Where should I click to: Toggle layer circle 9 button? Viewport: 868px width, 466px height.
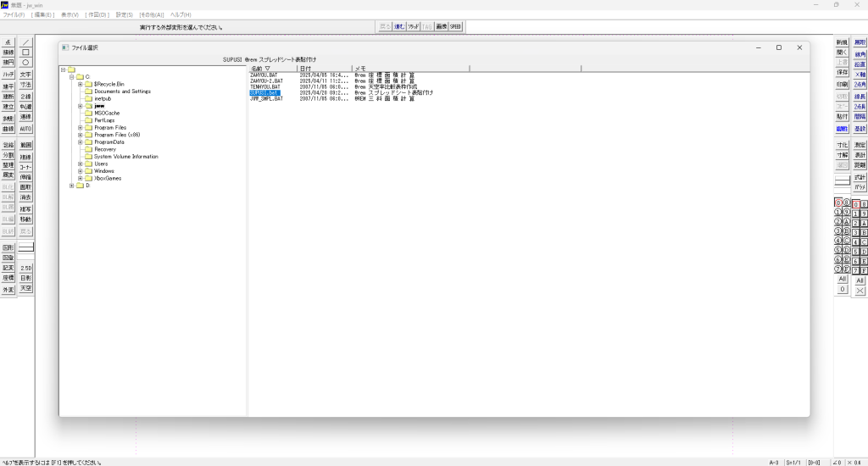pyautogui.click(x=847, y=213)
